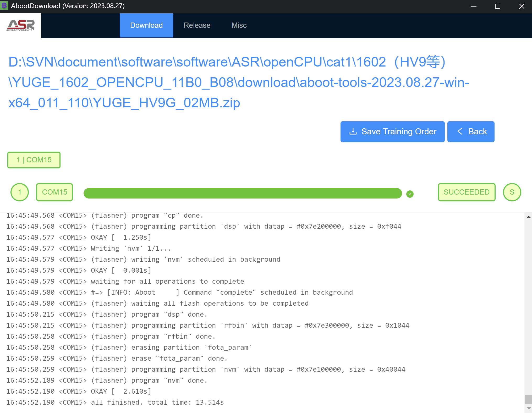
Task: Click the SUCCEEDED status label
Action: [x=467, y=192]
